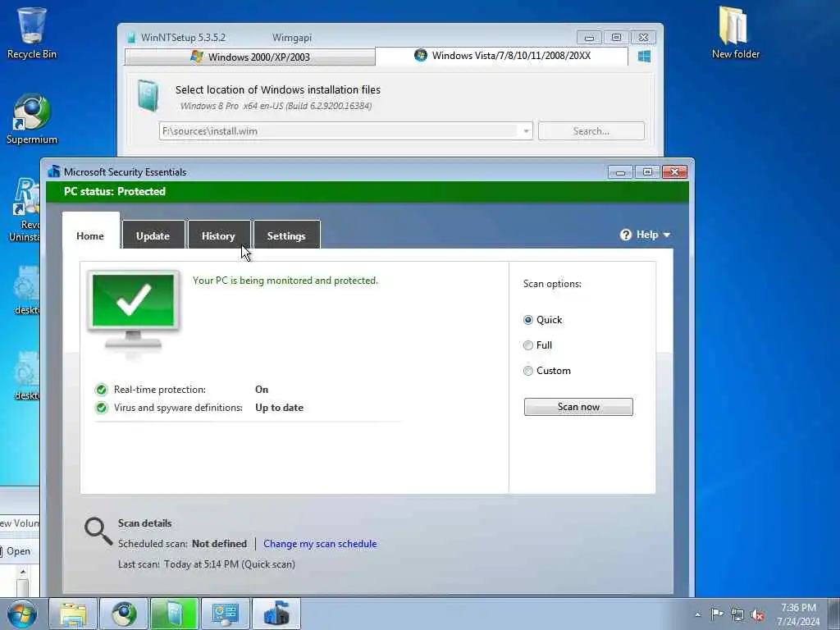Open File Explorer from the taskbar
The image size is (840, 630).
pyautogui.click(x=73, y=614)
